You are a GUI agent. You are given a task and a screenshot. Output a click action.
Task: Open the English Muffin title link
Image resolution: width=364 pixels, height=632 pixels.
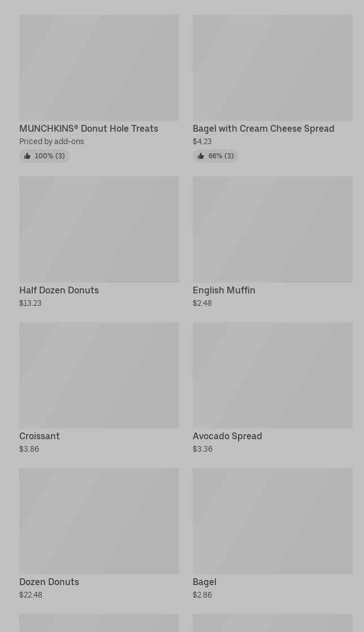224,291
